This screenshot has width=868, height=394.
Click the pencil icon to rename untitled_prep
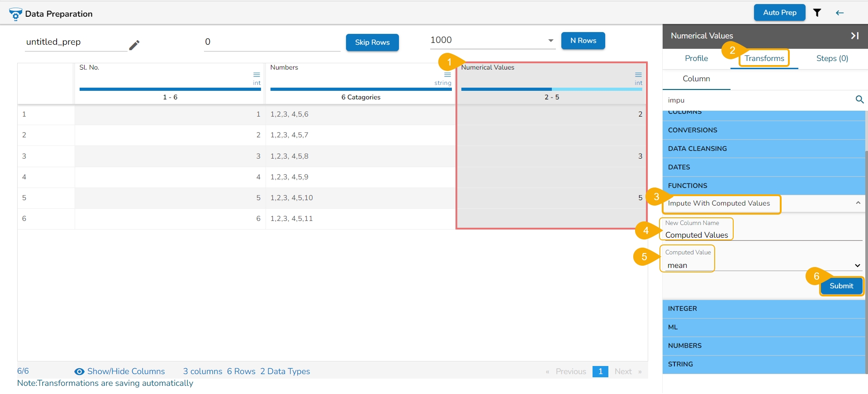pos(134,45)
